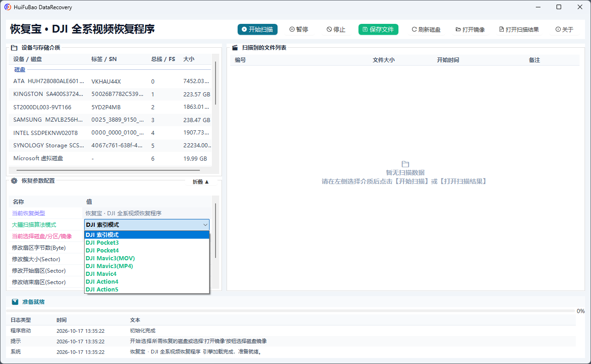Click the 大疆扫描算法模式 parameter label

(x=34, y=225)
